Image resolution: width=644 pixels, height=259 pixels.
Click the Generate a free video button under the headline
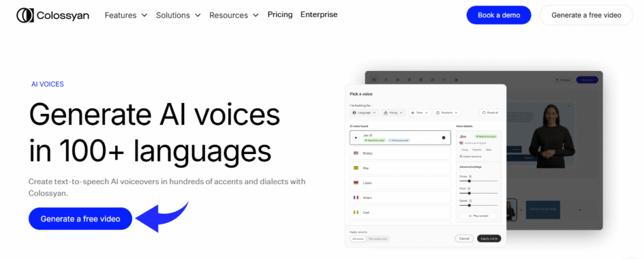click(x=80, y=219)
